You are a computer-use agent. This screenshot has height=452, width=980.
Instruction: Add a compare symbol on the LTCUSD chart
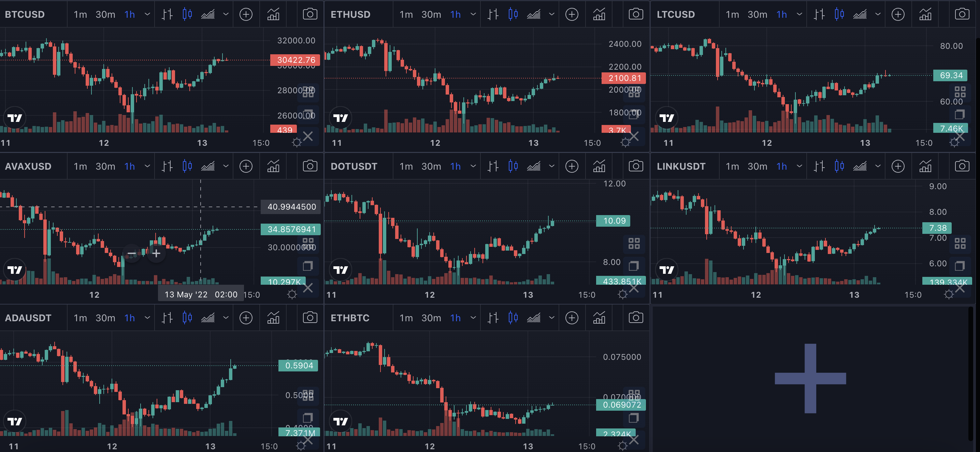click(898, 14)
